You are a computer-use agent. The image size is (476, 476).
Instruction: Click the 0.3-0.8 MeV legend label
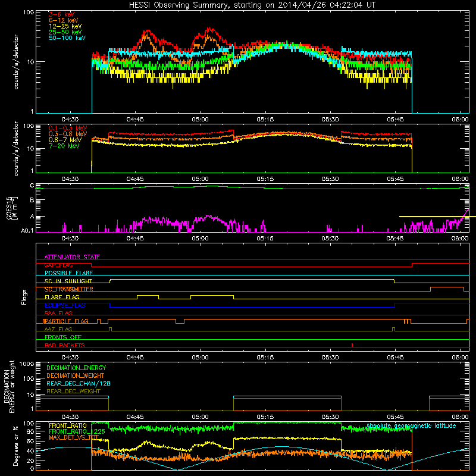68,134
